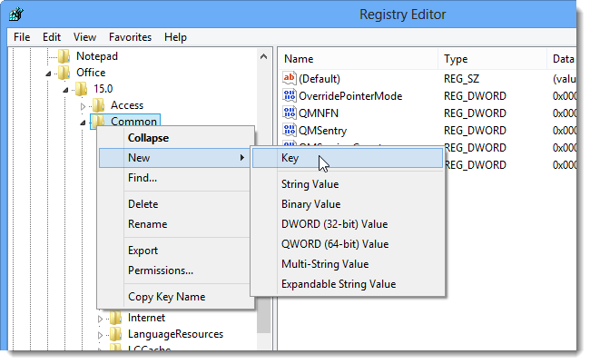Select Binary Value in the submenu
The width and height of the screenshot is (590, 364).
click(x=348, y=204)
